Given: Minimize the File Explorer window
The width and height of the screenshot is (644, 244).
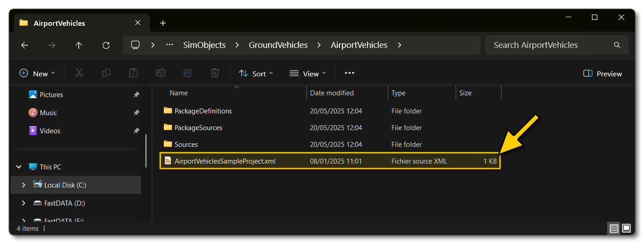Looking at the screenshot, I should (x=568, y=17).
